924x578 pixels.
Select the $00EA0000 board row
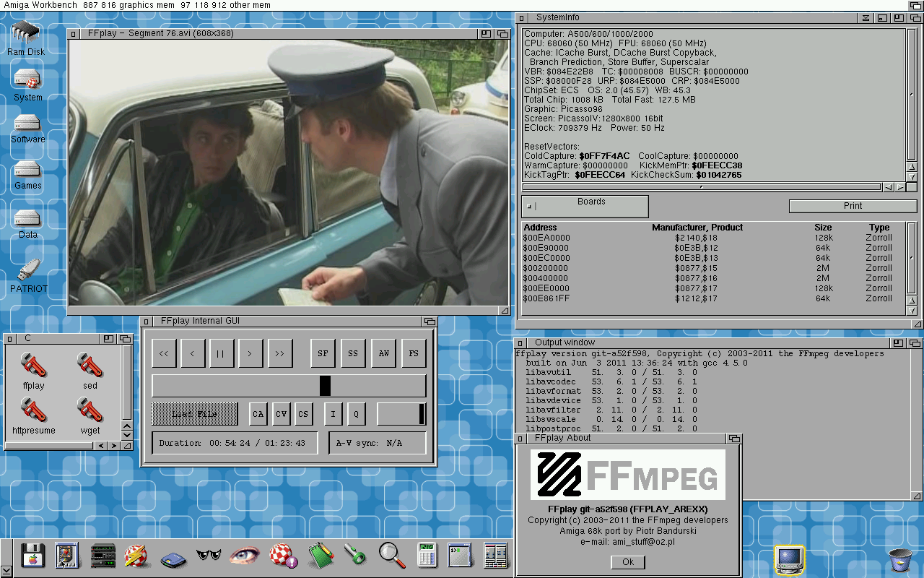(x=712, y=238)
